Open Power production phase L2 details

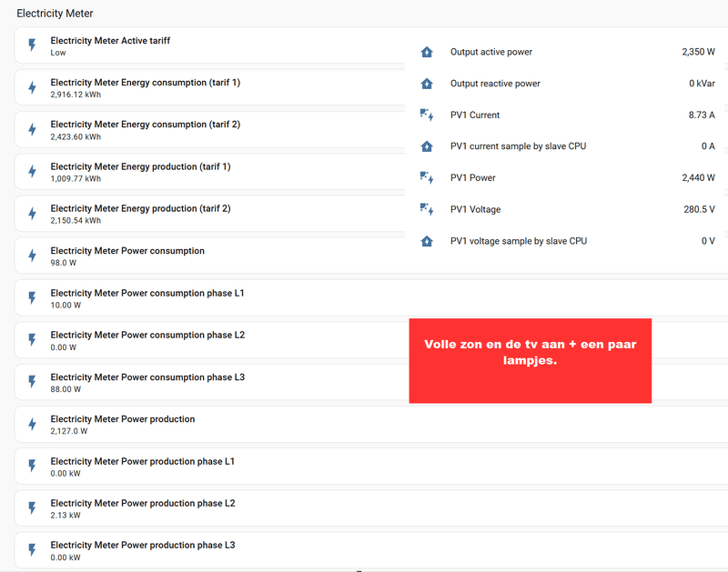pyautogui.click(x=143, y=508)
